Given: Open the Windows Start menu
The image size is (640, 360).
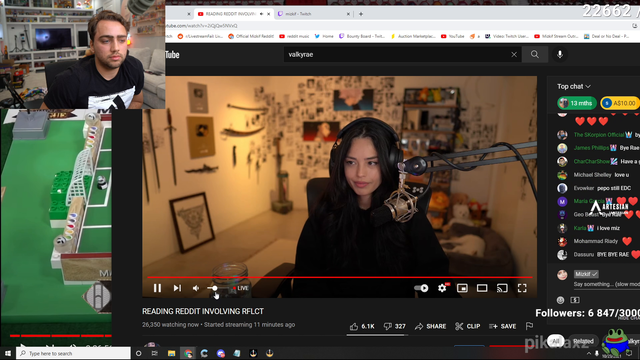Looking at the screenshot, I should pos(8,353).
